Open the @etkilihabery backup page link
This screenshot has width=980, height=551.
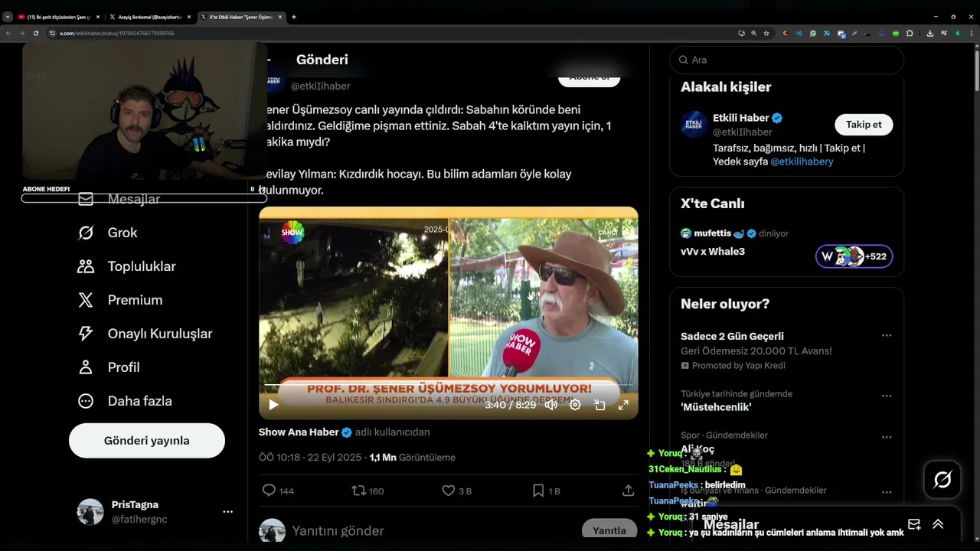pyautogui.click(x=802, y=161)
